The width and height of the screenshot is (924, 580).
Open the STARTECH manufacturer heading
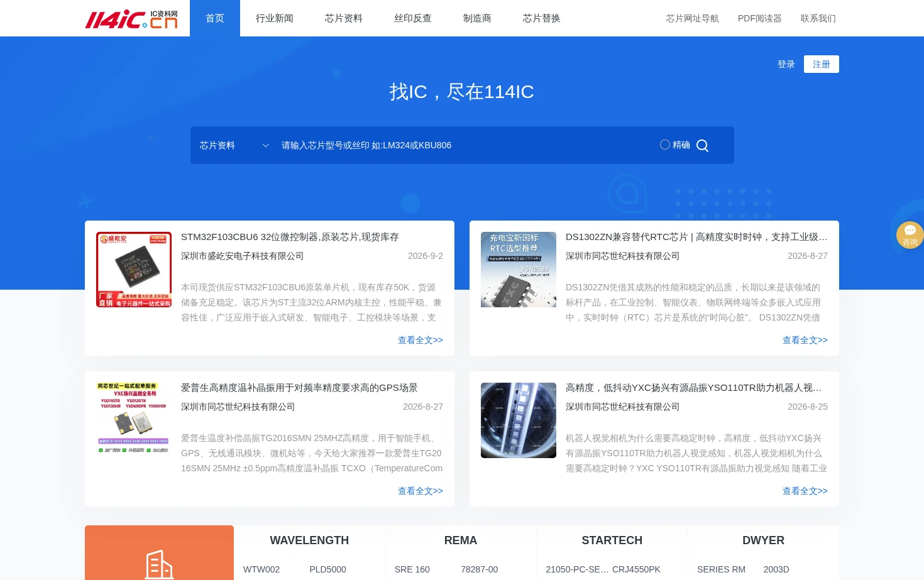(x=612, y=540)
